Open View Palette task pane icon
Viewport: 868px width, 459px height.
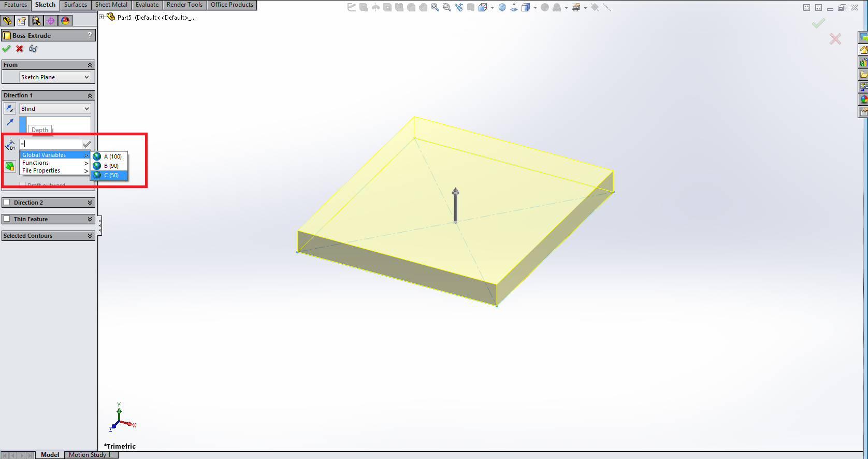pyautogui.click(x=863, y=87)
